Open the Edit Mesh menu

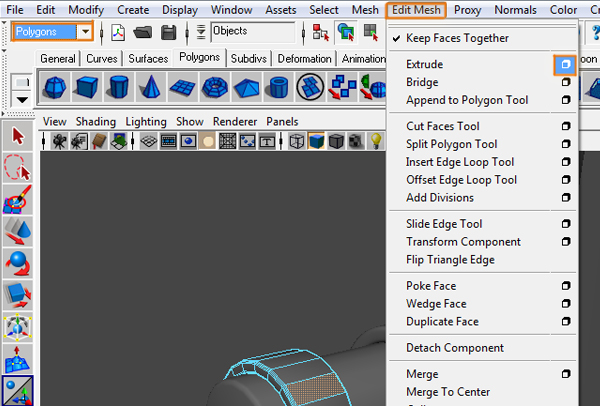(416, 10)
